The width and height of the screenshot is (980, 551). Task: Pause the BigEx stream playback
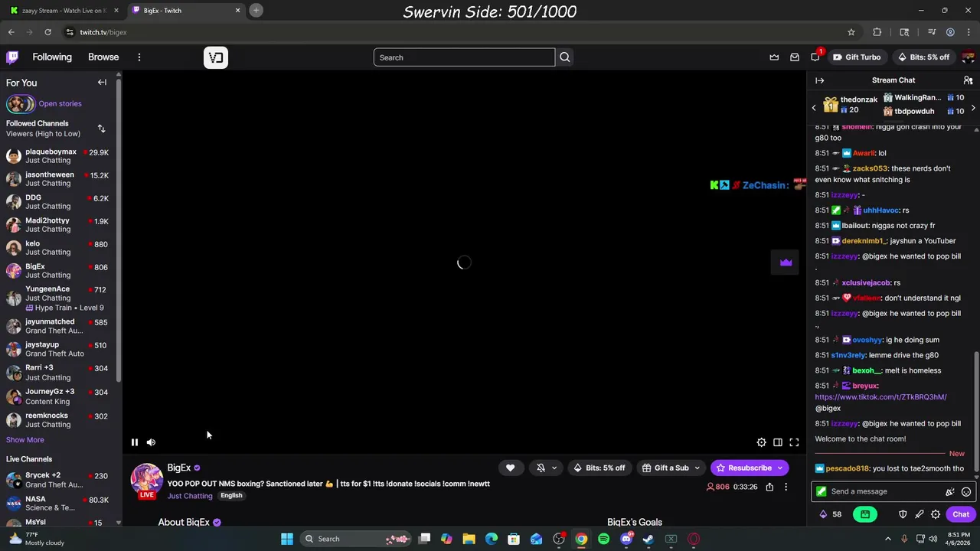[x=134, y=442]
